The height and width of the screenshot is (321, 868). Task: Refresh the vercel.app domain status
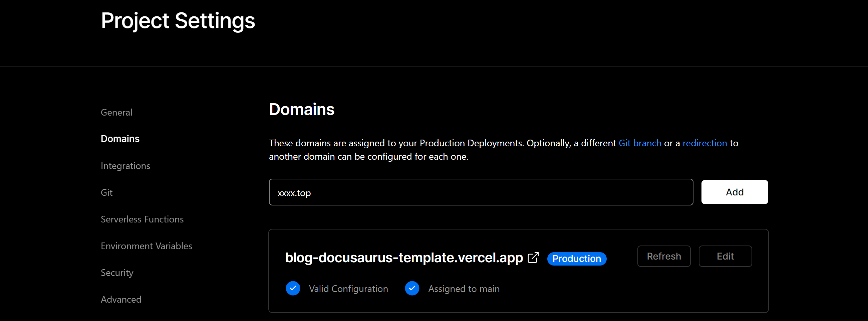click(664, 256)
